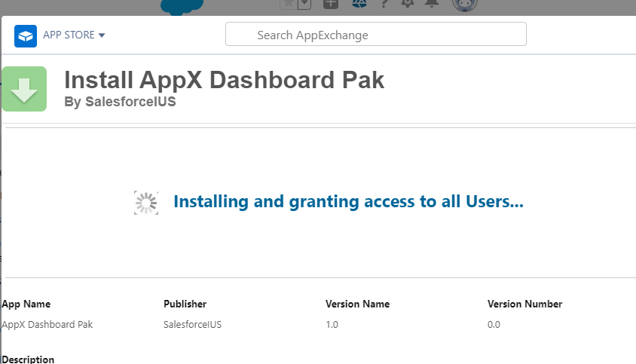This screenshot has width=636, height=364.
Task: Expand the favorites list dropdown arrow
Action: point(304,4)
